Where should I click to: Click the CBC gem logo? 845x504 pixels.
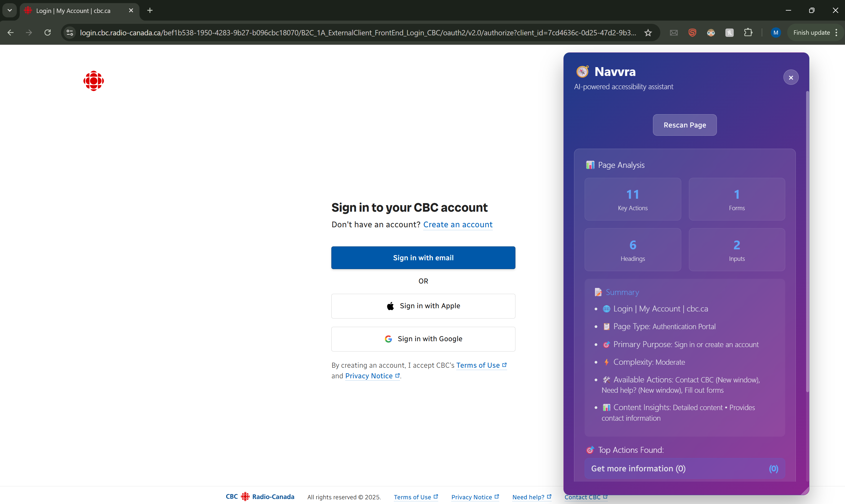click(x=93, y=81)
